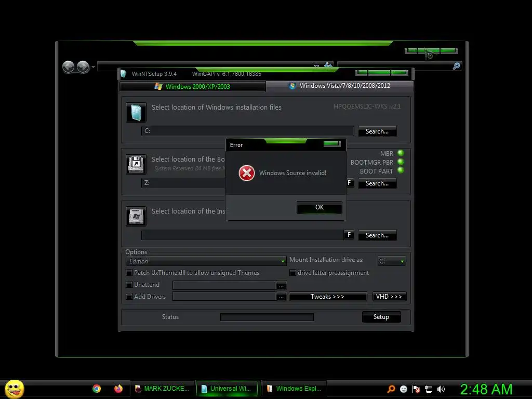Image resolution: width=532 pixels, height=399 pixels.
Task: Click the Setup button
Action: click(381, 317)
